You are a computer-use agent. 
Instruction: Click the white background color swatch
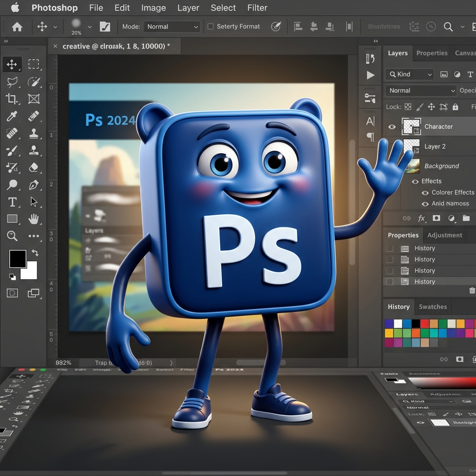point(30,271)
